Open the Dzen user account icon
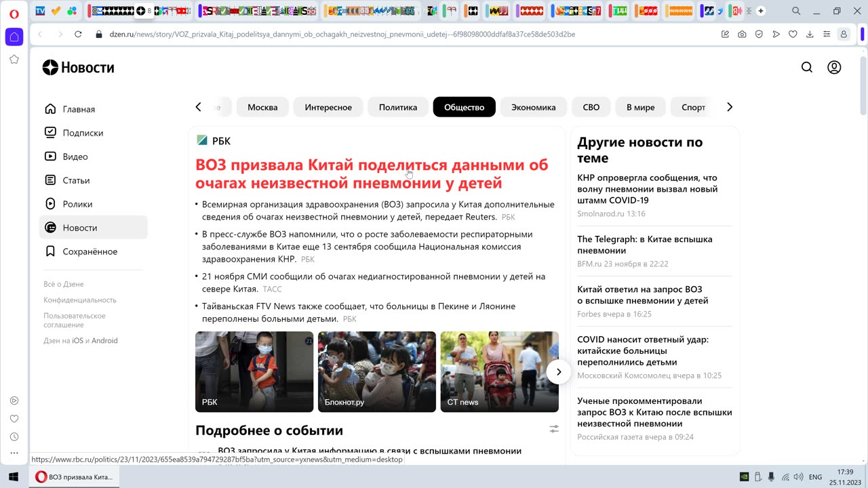The image size is (868, 488). point(834,67)
